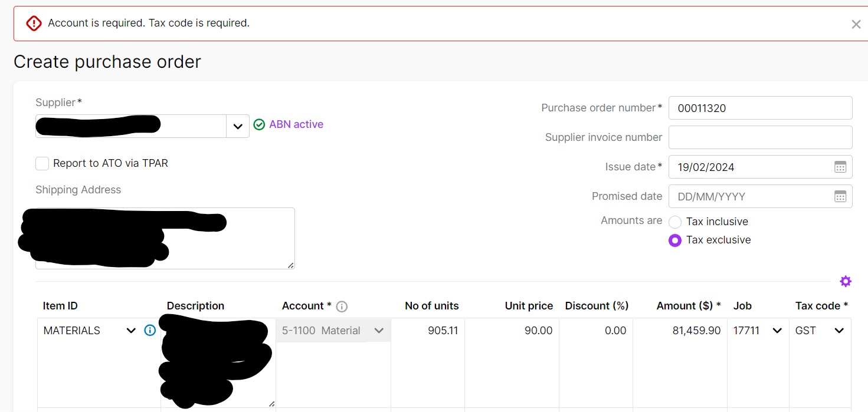Click the ABN active link
The height and width of the screenshot is (412, 868).
click(296, 124)
